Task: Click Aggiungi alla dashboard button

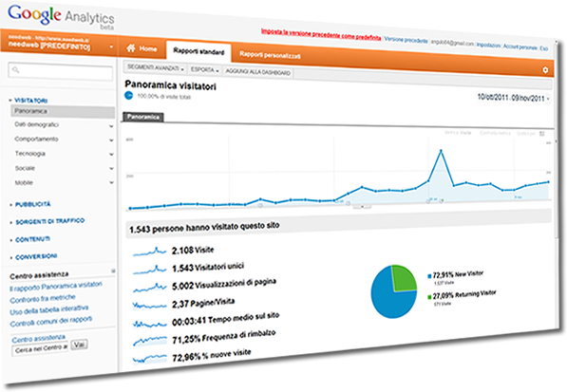Action: [x=257, y=72]
